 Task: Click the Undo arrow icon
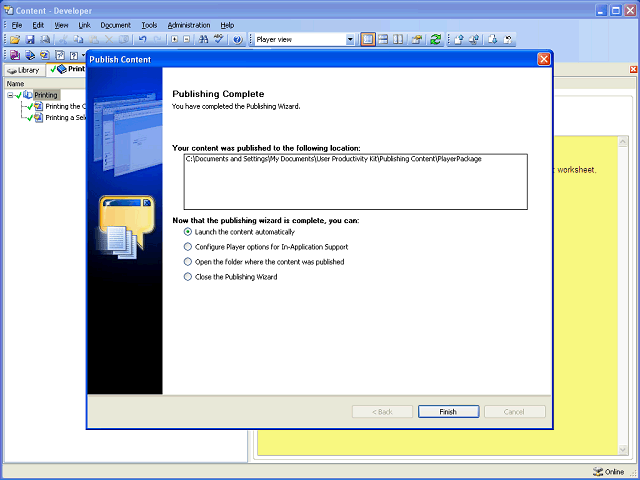(x=142, y=40)
